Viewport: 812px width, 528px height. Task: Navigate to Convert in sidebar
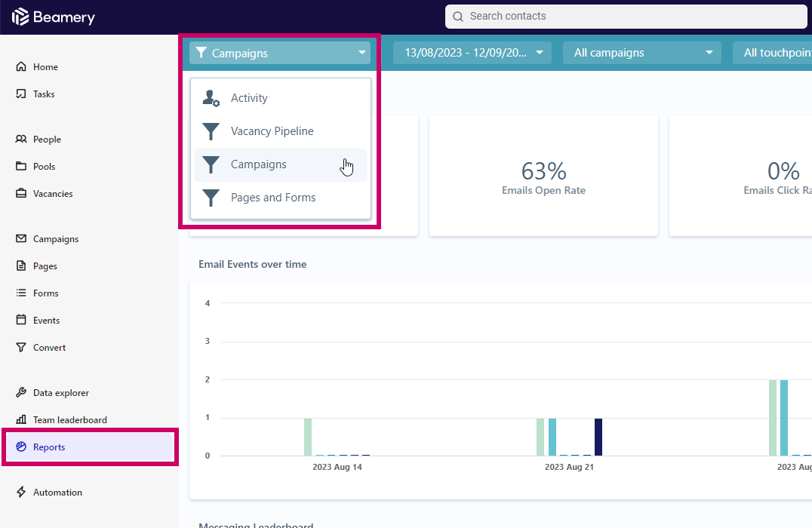49,348
